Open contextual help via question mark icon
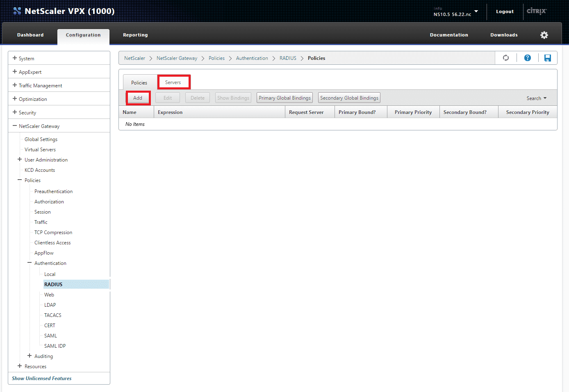 527,58
